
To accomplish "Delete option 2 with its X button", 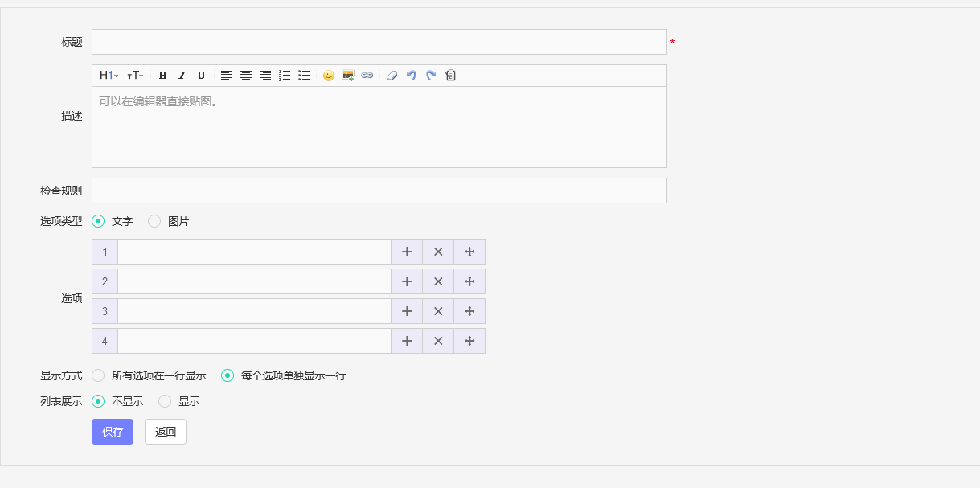I will (438, 281).
